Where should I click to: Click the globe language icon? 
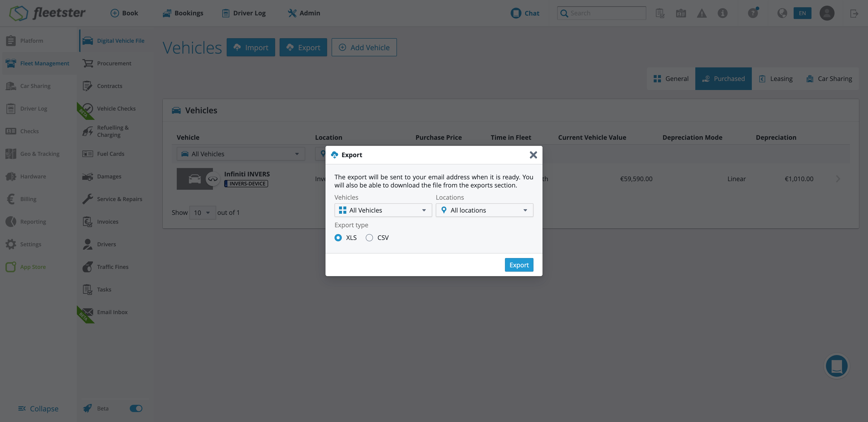pyautogui.click(x=782, y=13)
